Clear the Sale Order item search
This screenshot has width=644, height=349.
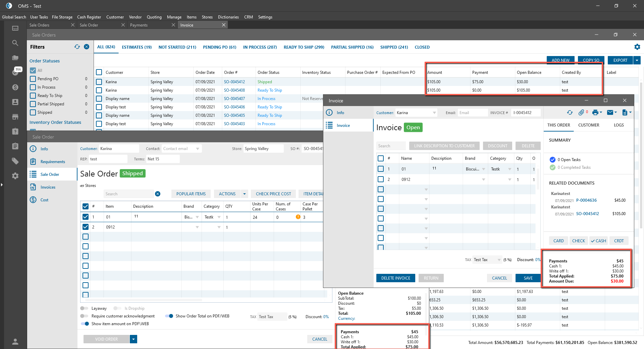pyautogui.click(x=158, y=194)
